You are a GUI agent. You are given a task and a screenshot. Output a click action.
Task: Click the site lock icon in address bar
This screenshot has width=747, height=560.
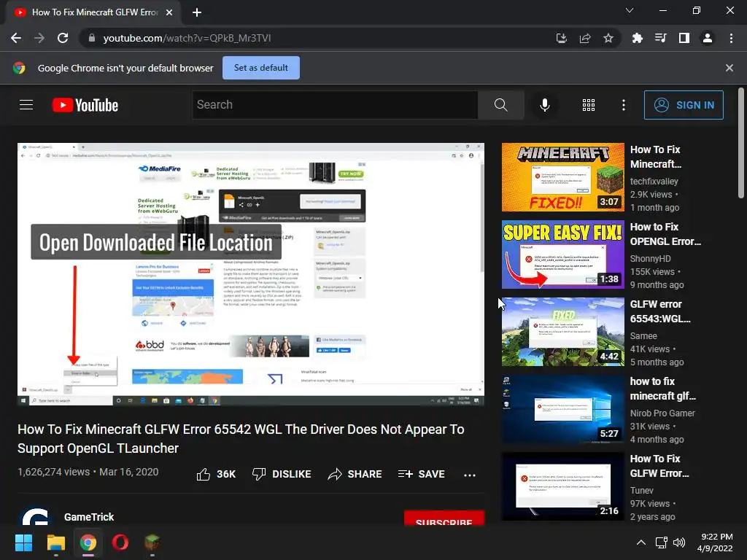92,38
